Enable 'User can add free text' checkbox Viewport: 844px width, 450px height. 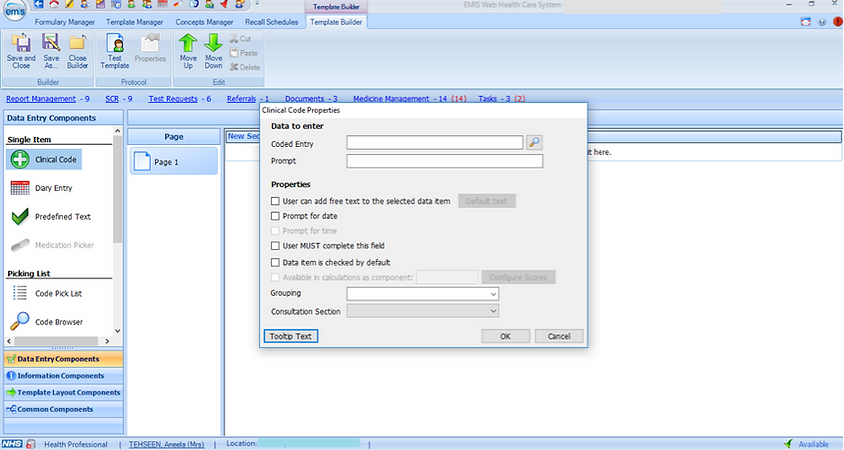point(275,201)
